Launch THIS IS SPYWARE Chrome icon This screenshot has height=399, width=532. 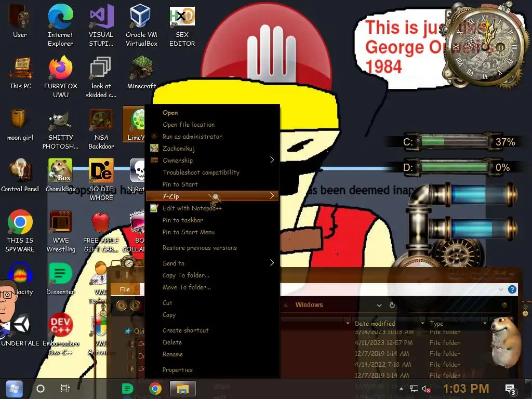(20, 231)
